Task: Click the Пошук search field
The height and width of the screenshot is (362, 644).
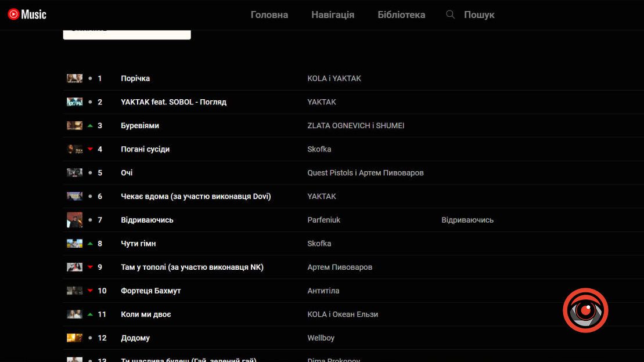Action: 479,15
